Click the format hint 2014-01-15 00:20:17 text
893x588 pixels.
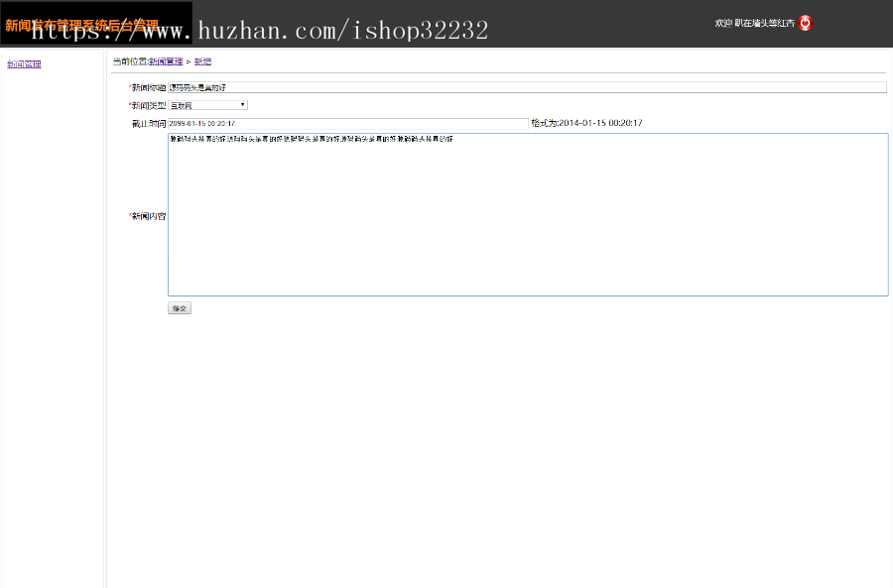[586, 123]
